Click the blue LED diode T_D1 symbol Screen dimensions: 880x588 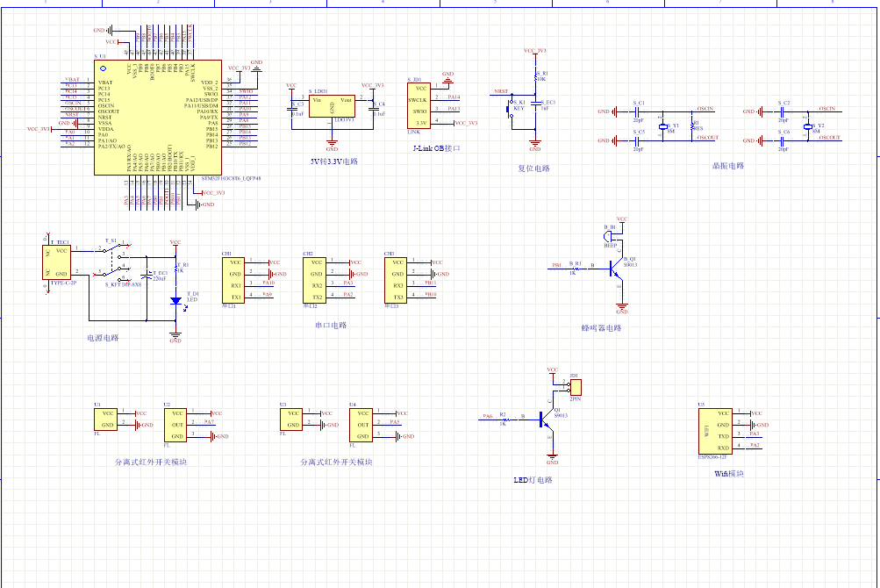pyautogui.click(x=175, y=301)
